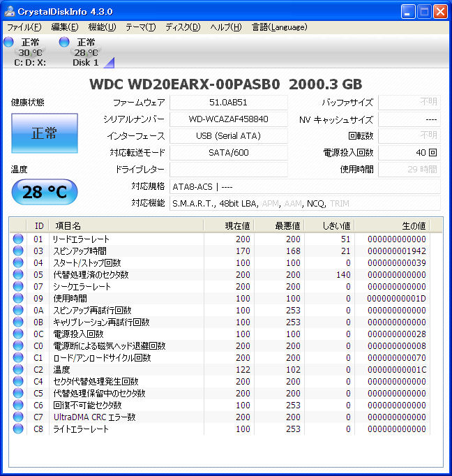Open the ファイル(F) menu

point(24,27)
